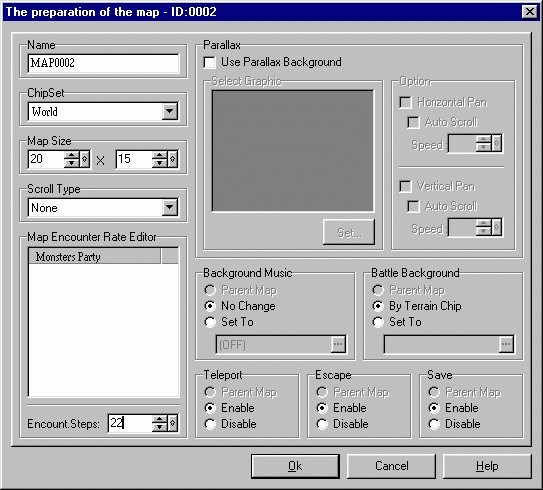The width and height of the screenshot is (543, 490).
Task: Open the battle background browse button
Action: pos(506,344)
